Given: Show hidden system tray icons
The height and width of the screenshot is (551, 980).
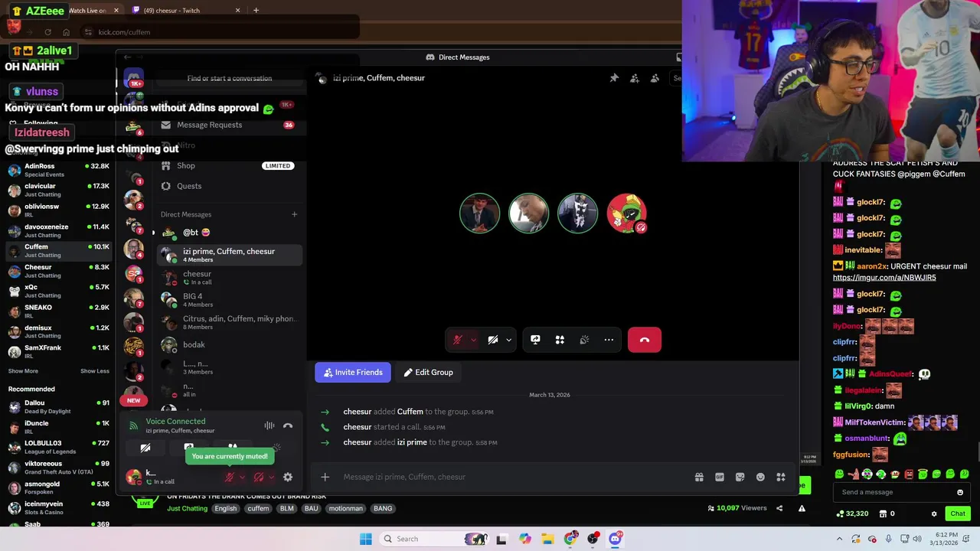Looking at the screenshot, I should click(839, 539).
